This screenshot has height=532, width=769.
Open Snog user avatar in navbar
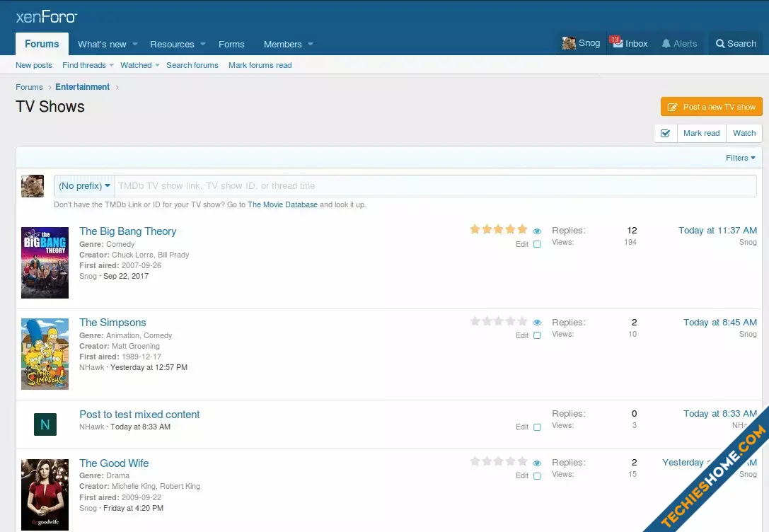tap(569, 44)
